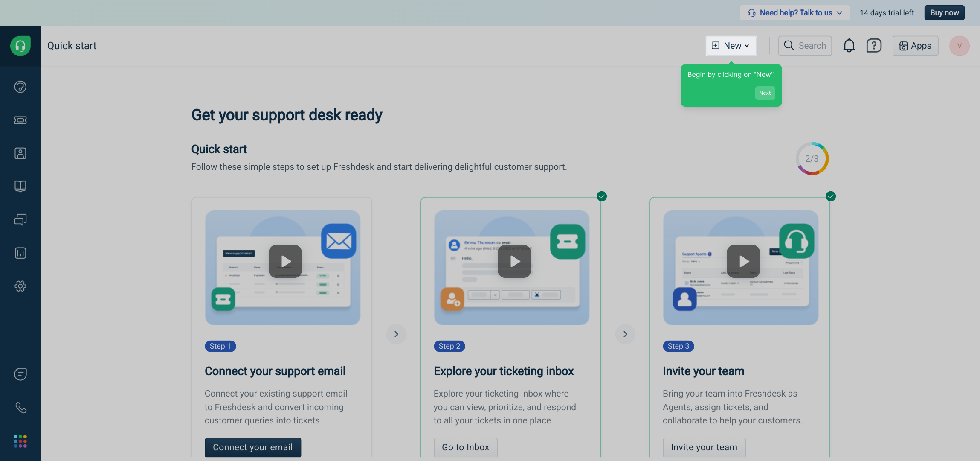Open the Contacts icon in sidebar
The image size is (980, 461).
[x=20, y=153]
